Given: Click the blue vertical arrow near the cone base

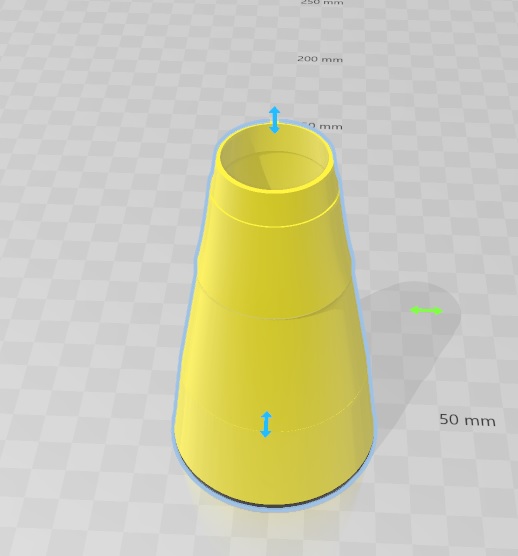Looking at the screenshot, I should pyautogui.click(x=266, y=424).
